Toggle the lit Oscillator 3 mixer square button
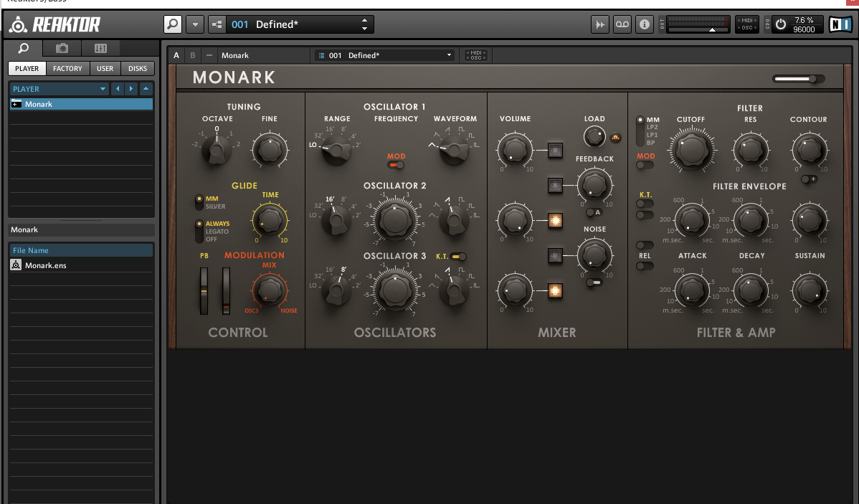This screenshot has width=859, height=504. click(x=555, y=290)
